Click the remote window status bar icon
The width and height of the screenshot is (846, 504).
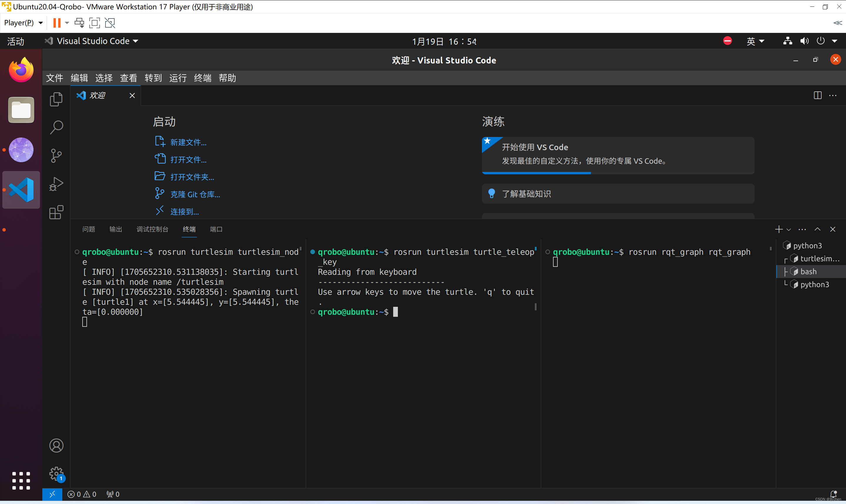(x=52, y=494)
